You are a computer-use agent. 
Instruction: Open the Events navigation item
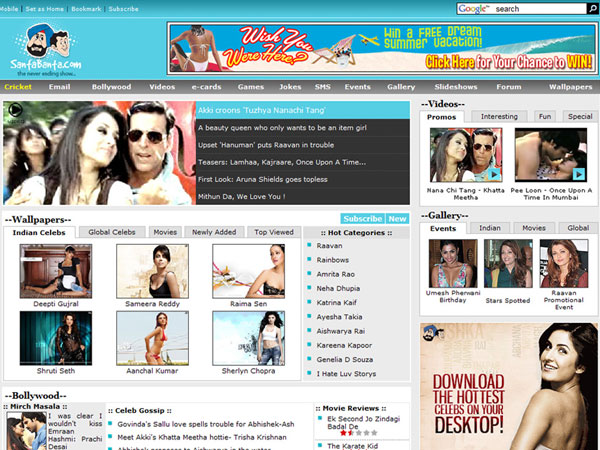tap(357, 87)
